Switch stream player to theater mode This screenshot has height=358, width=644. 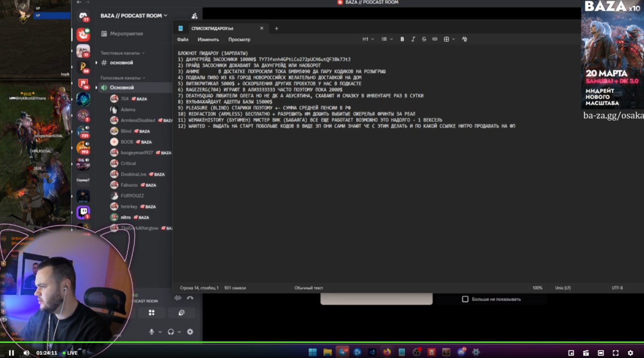(x=601, y=353)
